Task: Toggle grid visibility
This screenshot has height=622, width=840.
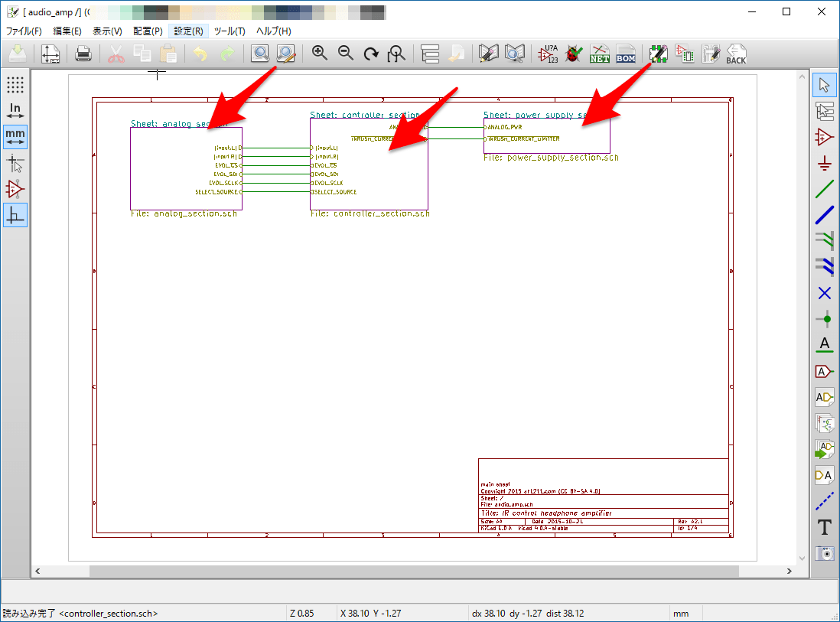Action: click(x=15, y=85)
